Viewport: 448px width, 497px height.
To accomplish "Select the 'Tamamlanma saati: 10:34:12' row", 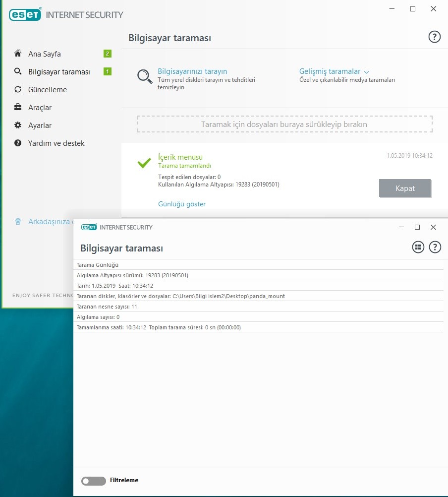I will click(x=258, y=327).
